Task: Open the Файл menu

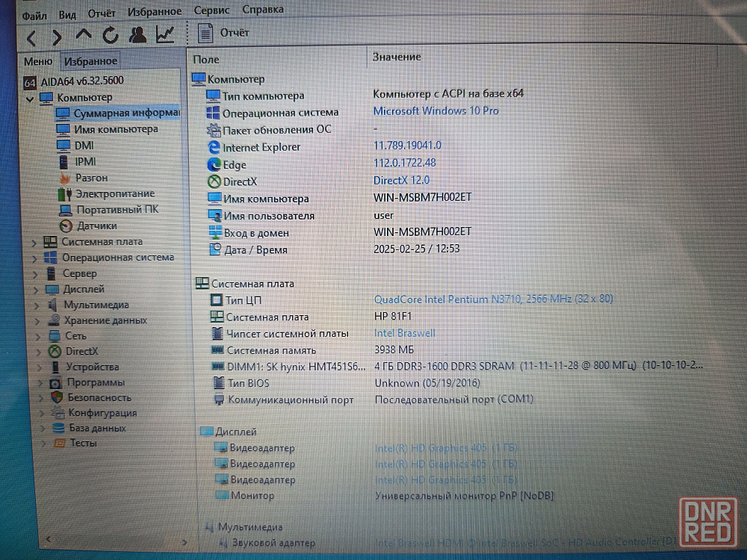Action: [34, 16]
